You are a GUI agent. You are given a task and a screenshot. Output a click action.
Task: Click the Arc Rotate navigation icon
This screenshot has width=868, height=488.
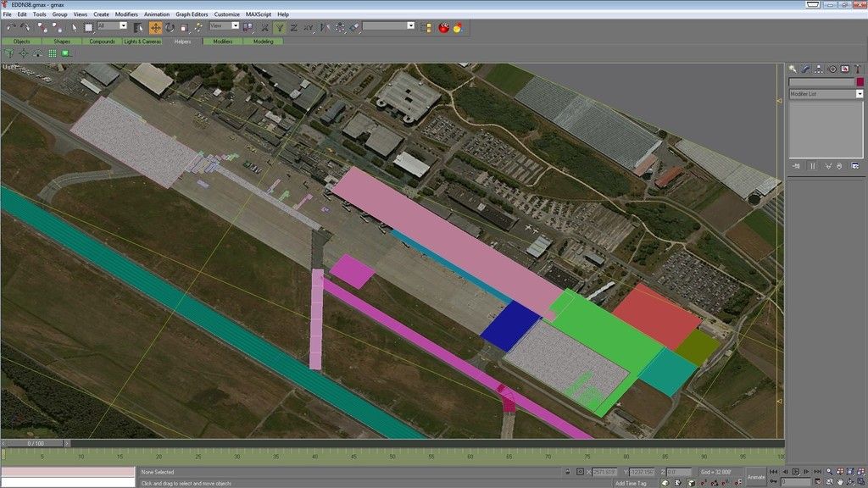(850, 481)
